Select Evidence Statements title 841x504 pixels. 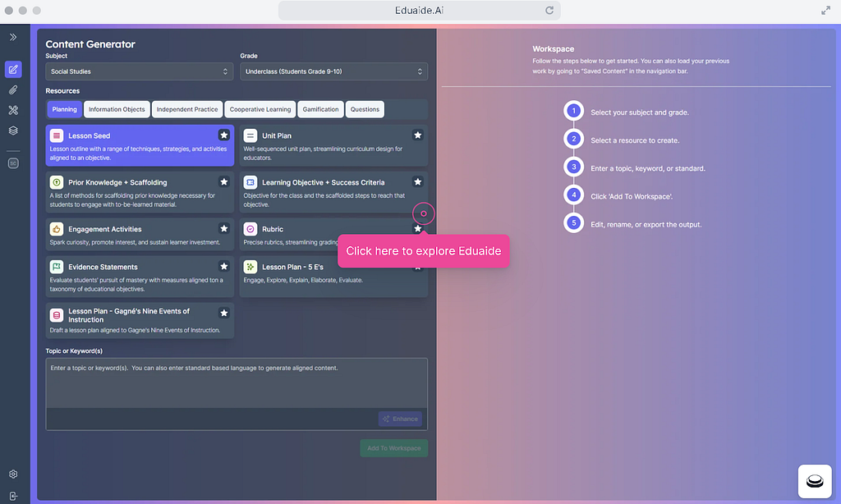[x=103, y=267]
